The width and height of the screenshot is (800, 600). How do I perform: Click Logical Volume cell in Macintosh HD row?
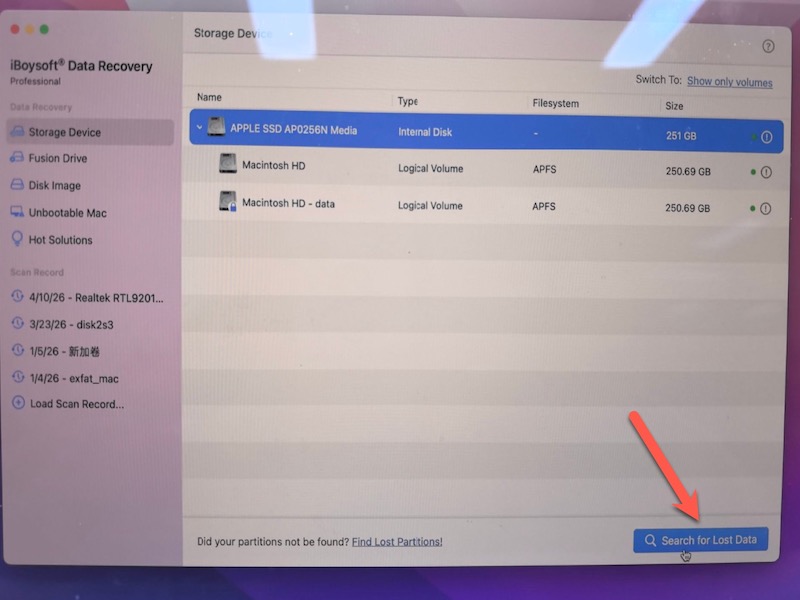(x=431, y=168)
